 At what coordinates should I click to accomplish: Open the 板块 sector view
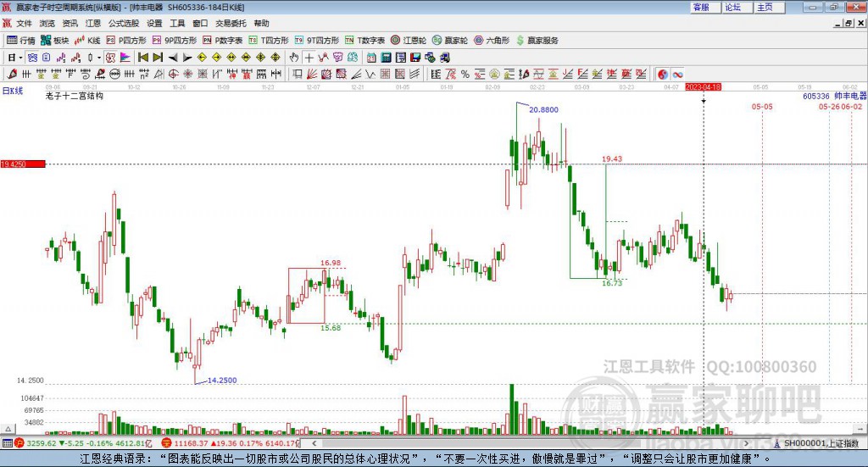(54, 41)
